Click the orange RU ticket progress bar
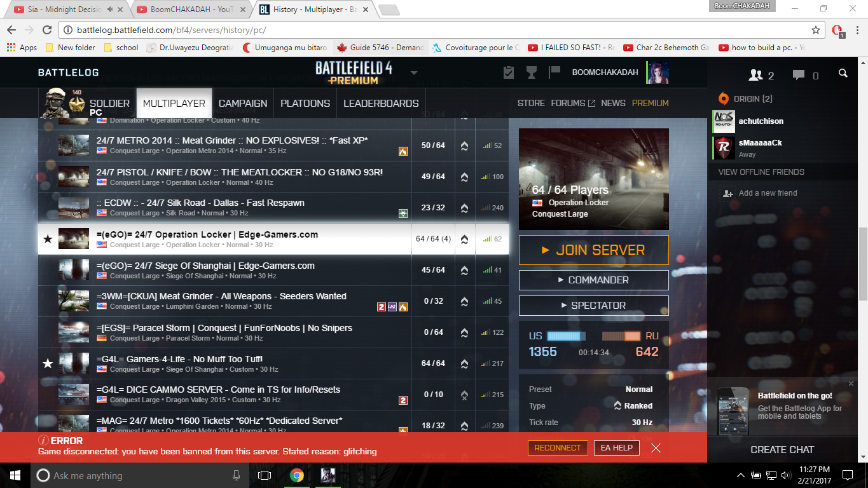 (x=621, y=336)
